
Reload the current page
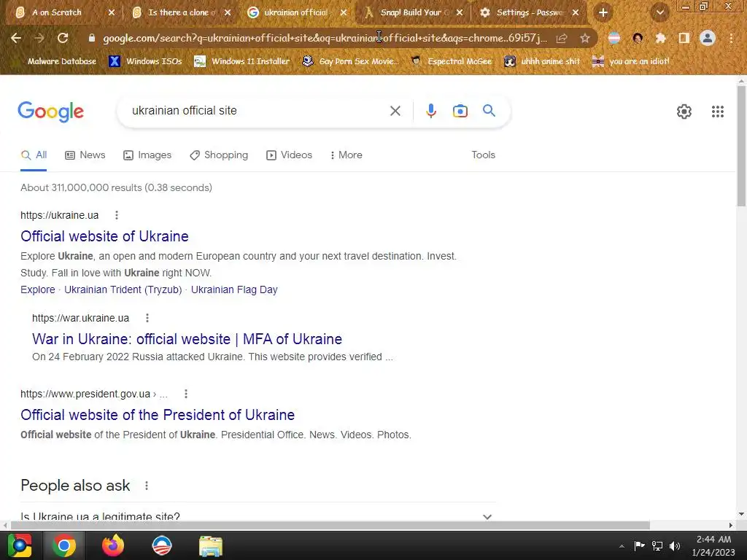(x=63, y=38)
